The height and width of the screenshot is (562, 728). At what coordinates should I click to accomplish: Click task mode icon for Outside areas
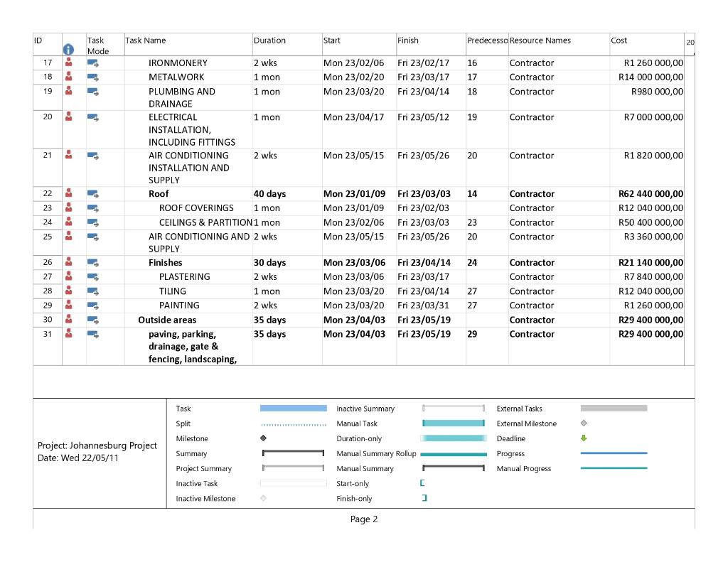click(x=93, y=320)
